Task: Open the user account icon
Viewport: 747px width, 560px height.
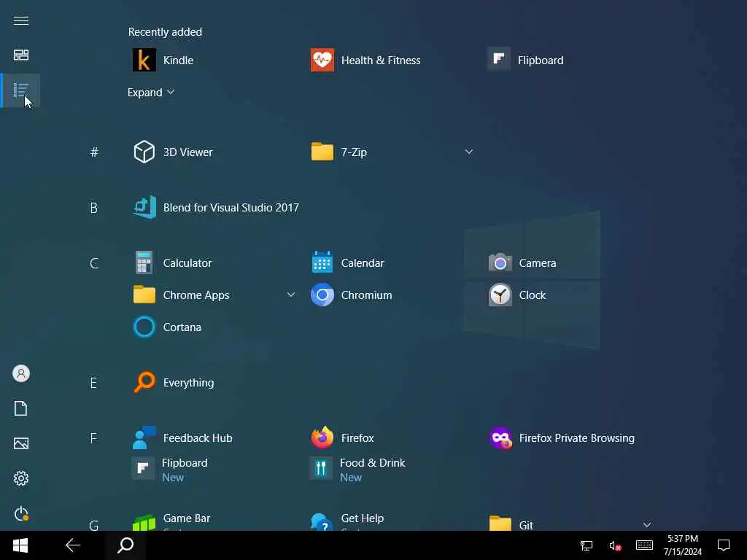Action: point(21,373)
